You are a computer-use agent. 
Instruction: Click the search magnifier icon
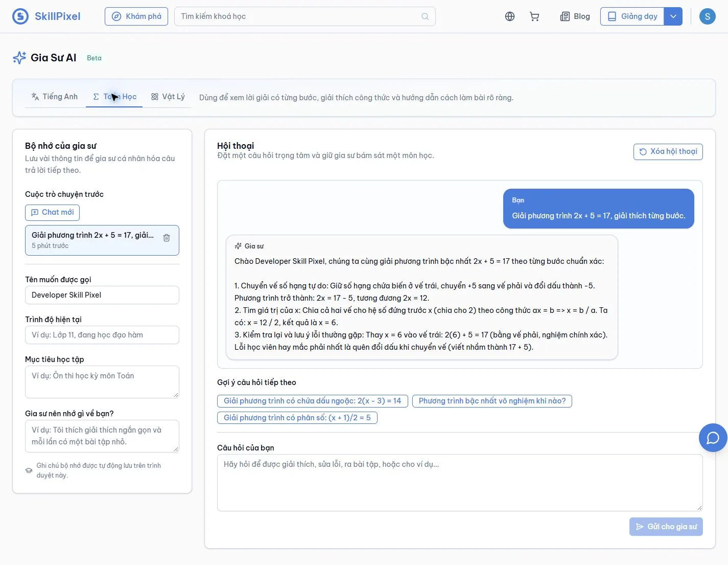[x=425, y=16]
